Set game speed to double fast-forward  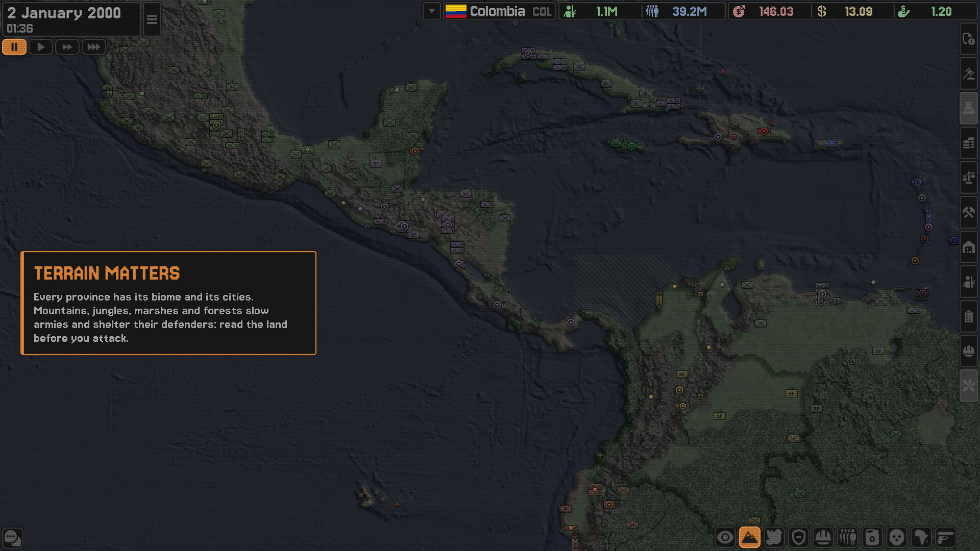point(67,47)
